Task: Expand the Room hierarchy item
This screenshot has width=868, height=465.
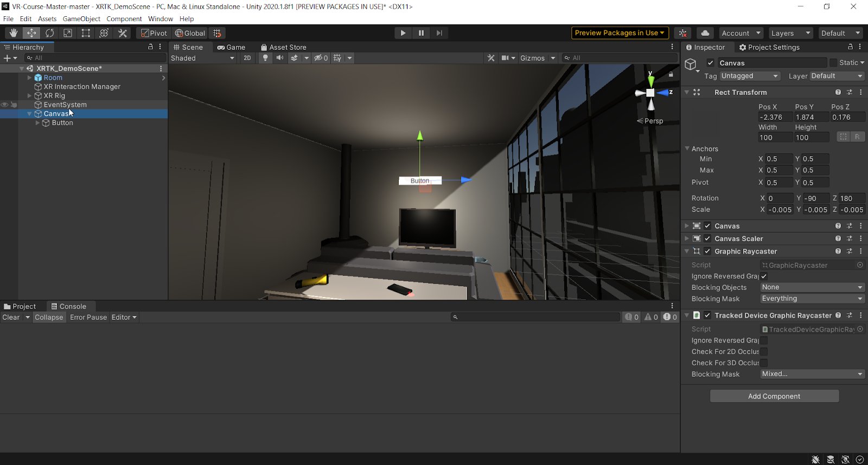Action: 29,77
